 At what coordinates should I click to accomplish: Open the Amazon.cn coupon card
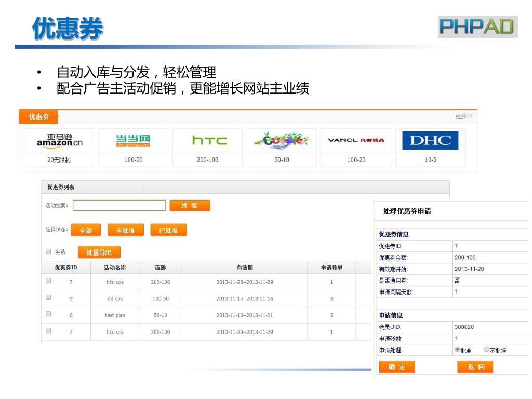[59, 148]
